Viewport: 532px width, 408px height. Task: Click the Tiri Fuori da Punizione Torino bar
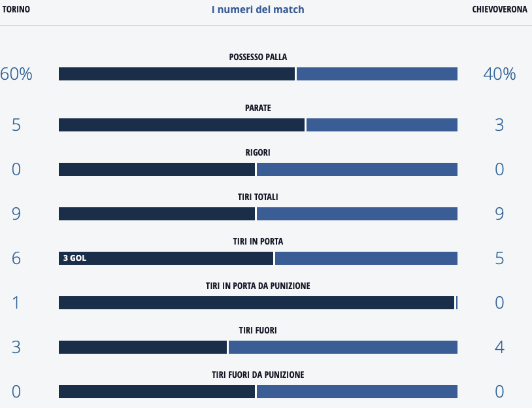tap(157, 392)
